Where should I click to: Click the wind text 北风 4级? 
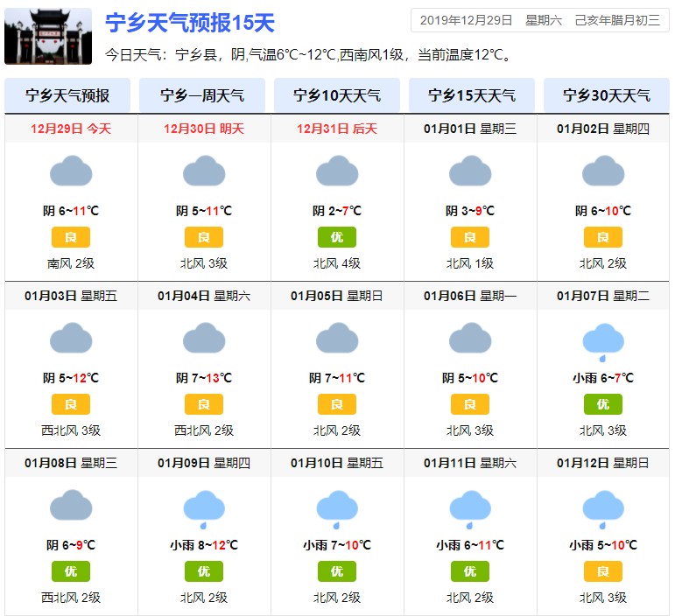(x=337, y=263)
